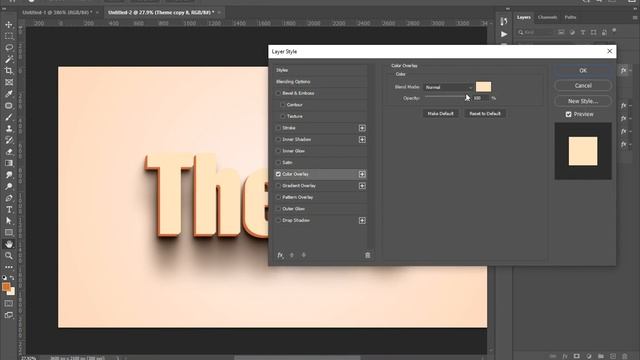This screenshot has width=640, height=360.
Task: Switch to the Channels tab
Action: pyautogui.click(x=547, y=18)
